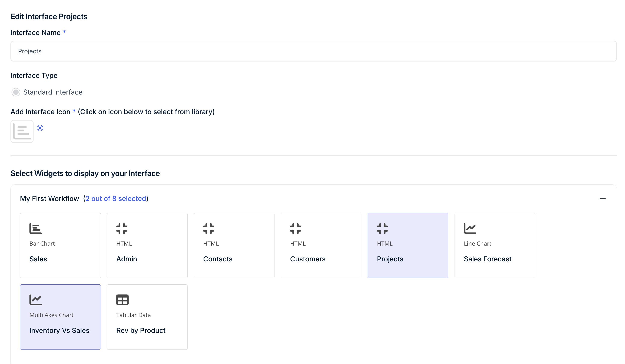The image size is (625, 364).
Task: Click the 'Line Chart' label
Action: coord(477,244)
